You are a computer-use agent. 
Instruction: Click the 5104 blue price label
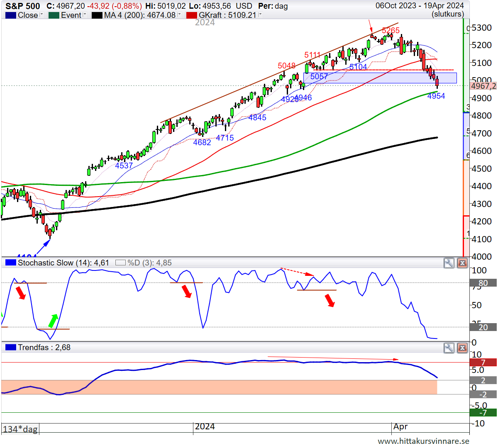(x=358, y=67)
